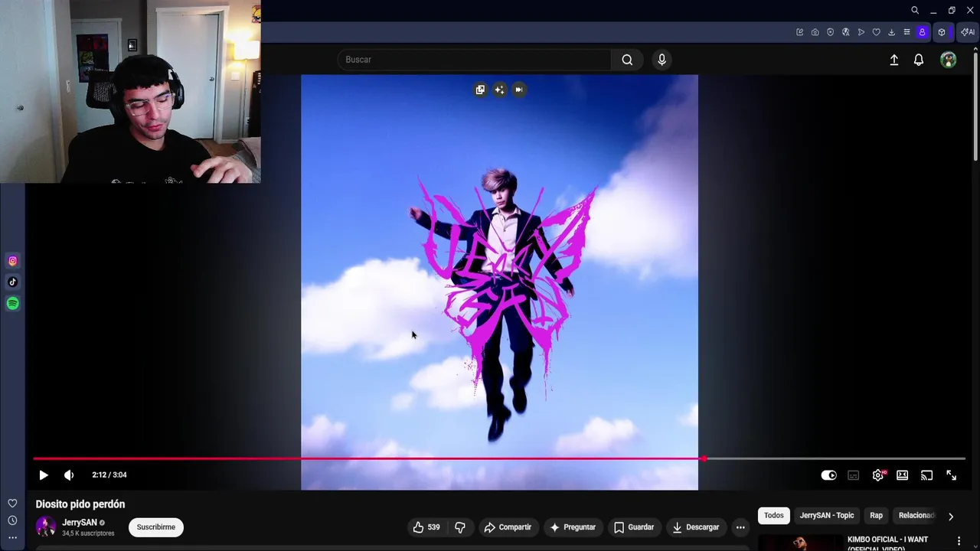The image size is (980, 551).
Task: Toggle theater mode in the player
Action: tap(902, 475)
